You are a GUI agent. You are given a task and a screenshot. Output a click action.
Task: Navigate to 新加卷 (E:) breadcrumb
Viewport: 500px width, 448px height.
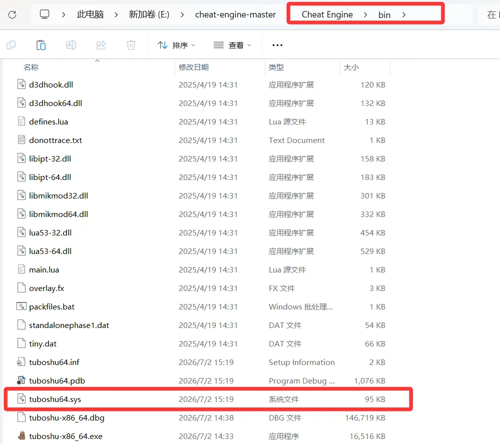(x=149, y=14)
